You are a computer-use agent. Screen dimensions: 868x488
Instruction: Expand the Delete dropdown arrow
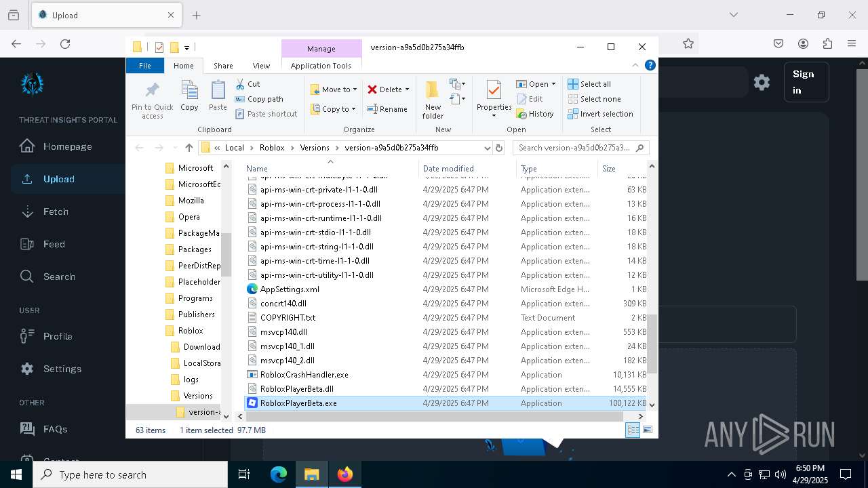pyautogui.click(x=407, y=89)
